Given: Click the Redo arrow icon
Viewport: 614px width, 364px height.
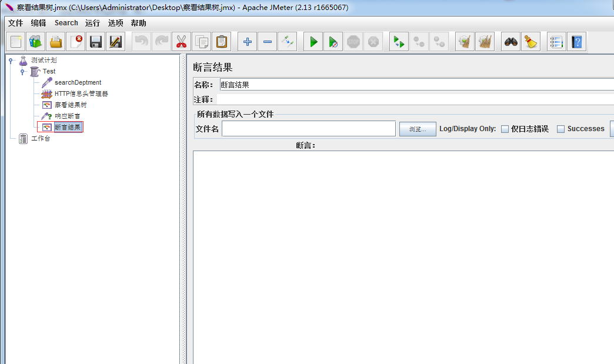Looking at the screenshot, I should tap(161, 42).
